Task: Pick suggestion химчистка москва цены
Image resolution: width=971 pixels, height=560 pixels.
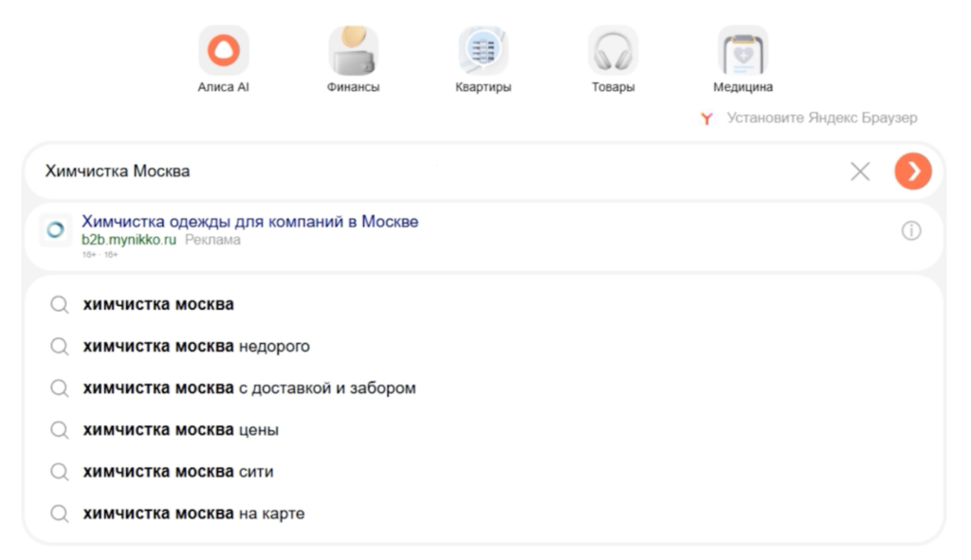Action: coord(181,430)
